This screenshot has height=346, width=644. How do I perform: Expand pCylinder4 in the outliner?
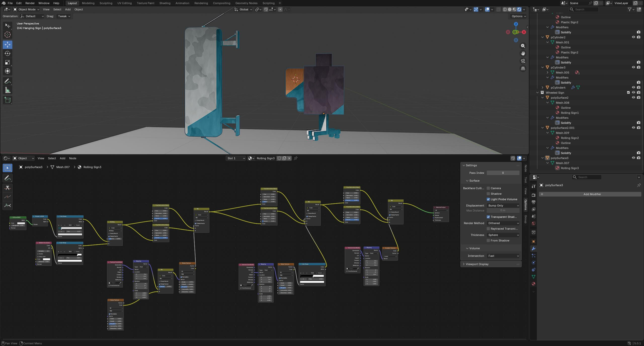click(542, 88)
